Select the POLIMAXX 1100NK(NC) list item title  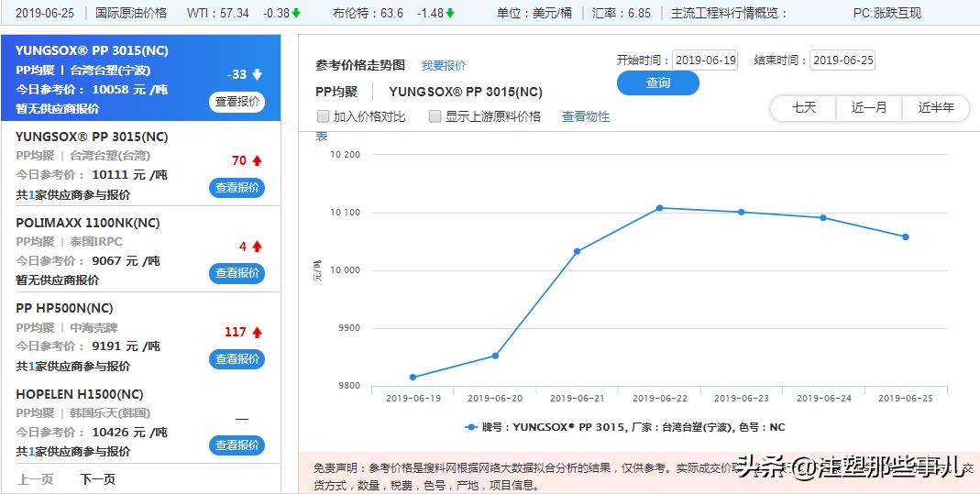[87, 223]
